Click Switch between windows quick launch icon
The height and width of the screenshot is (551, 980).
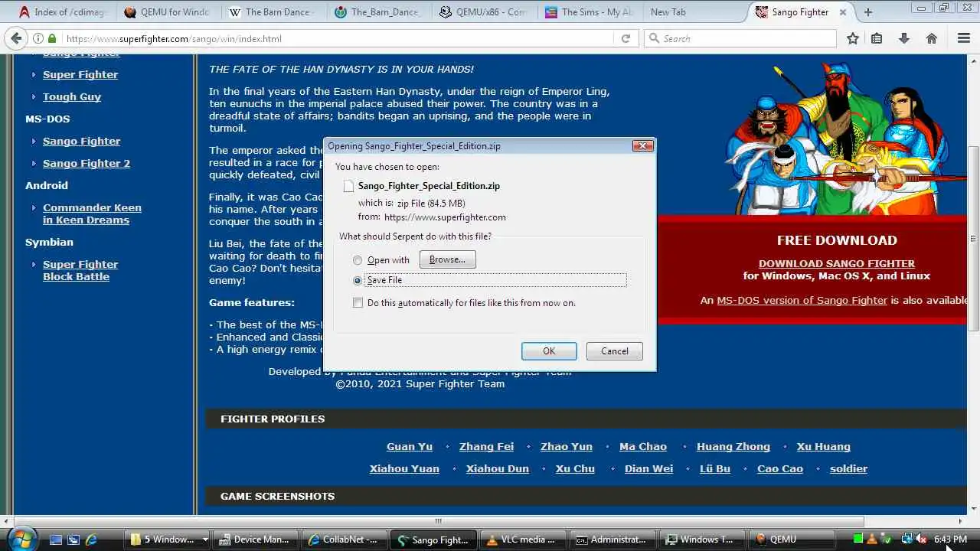(x=73, y=540)
